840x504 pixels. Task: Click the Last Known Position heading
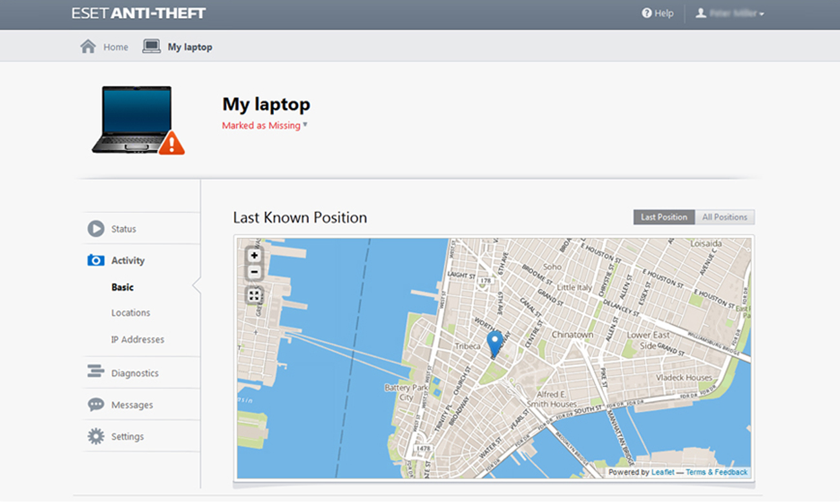click(x=300, y=218)
